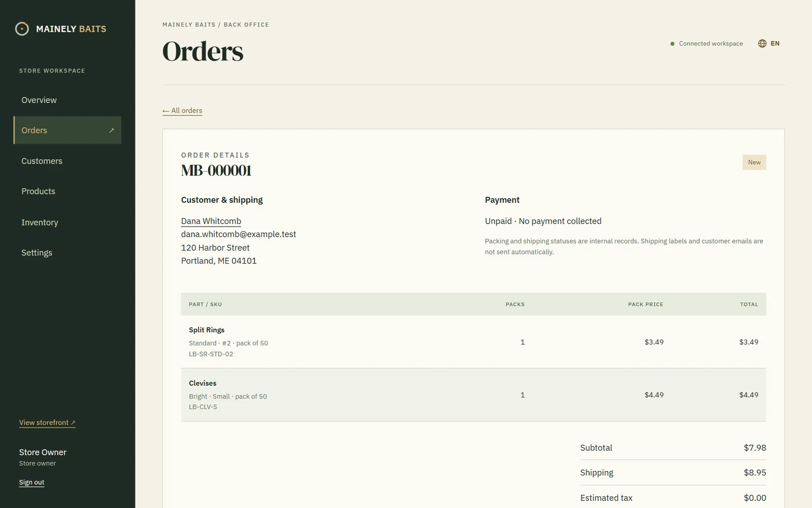
Task: Click the globe language icon
Action: pyautogui.click(x=762, y=44)
